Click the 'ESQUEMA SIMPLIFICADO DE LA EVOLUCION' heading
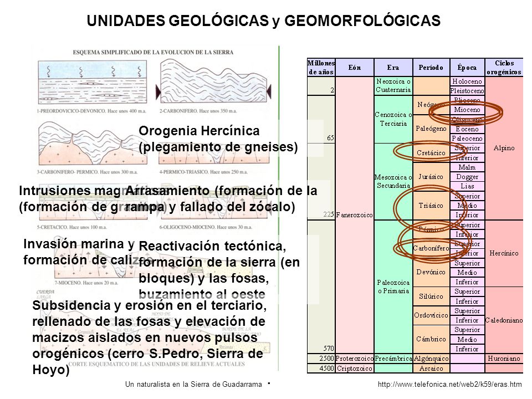The height and width of the screenshot is (399, 532). [x=153, y=52]
